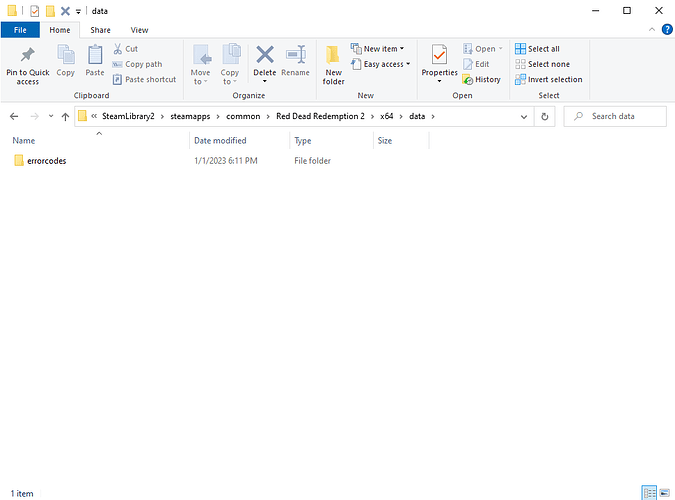Go up one folder level arrow
675x500 pixels.
tap(65, 116)
